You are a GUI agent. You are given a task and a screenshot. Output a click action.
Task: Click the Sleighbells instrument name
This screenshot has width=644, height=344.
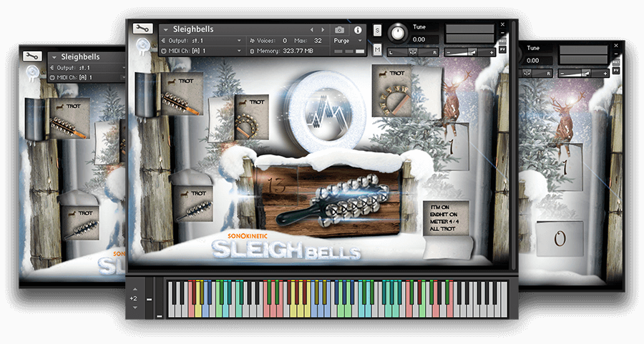[193, 29]
